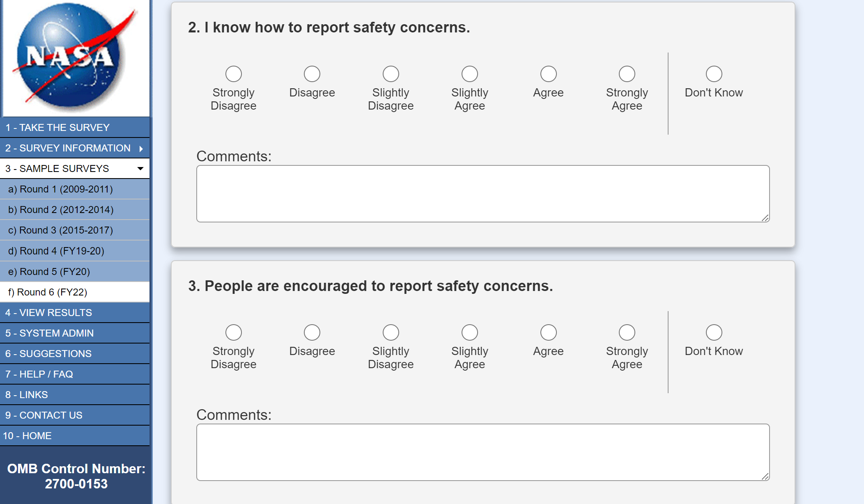Choose Disagree for question 3
864x504 pixels.
tap(312, 333)
